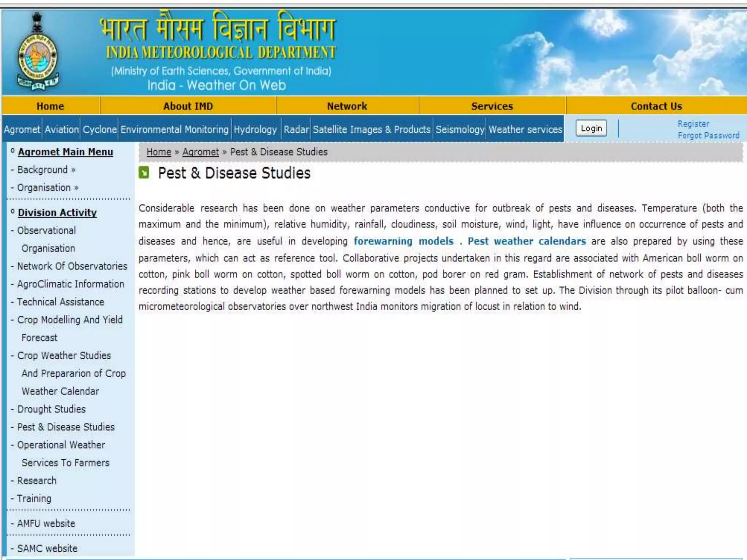Click the Division Activity heading

57,213
